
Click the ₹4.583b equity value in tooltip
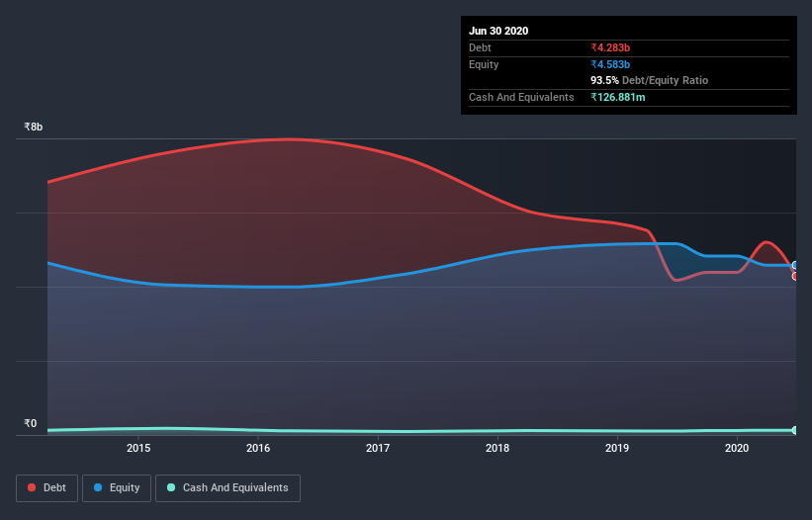pos(610,64)
